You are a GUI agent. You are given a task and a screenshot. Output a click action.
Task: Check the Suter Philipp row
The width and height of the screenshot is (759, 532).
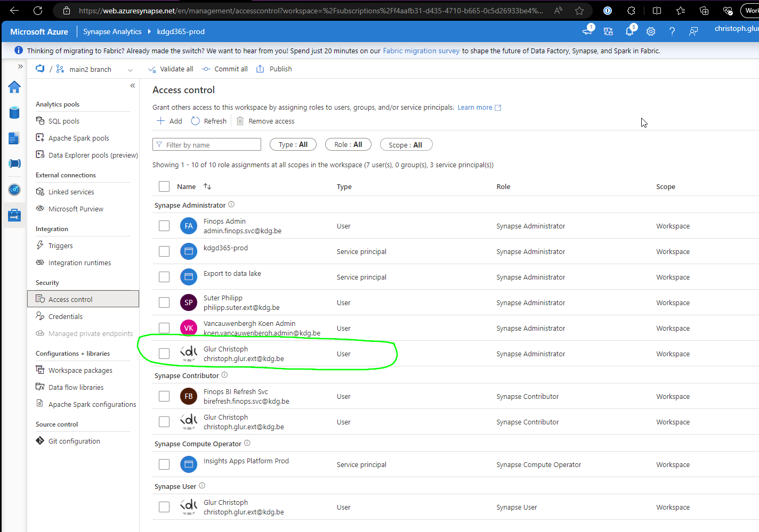click(164, 302)
